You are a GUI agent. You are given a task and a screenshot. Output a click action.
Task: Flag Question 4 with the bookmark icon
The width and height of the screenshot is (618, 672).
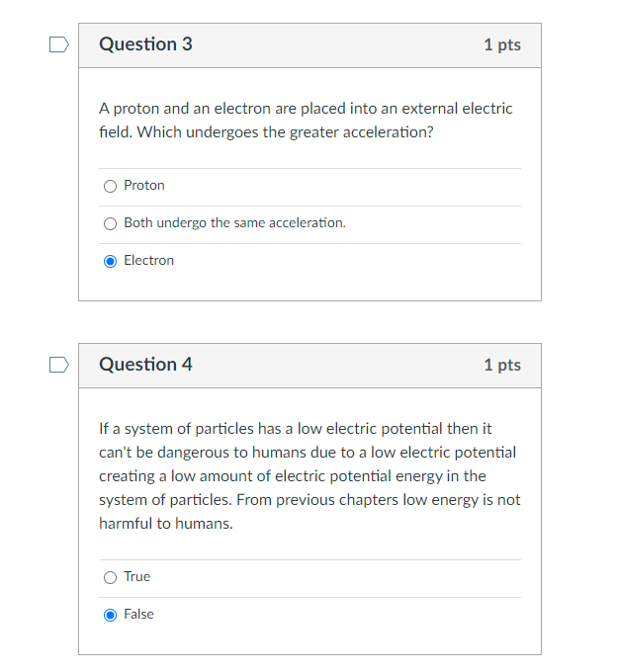[x=58, y=365]
